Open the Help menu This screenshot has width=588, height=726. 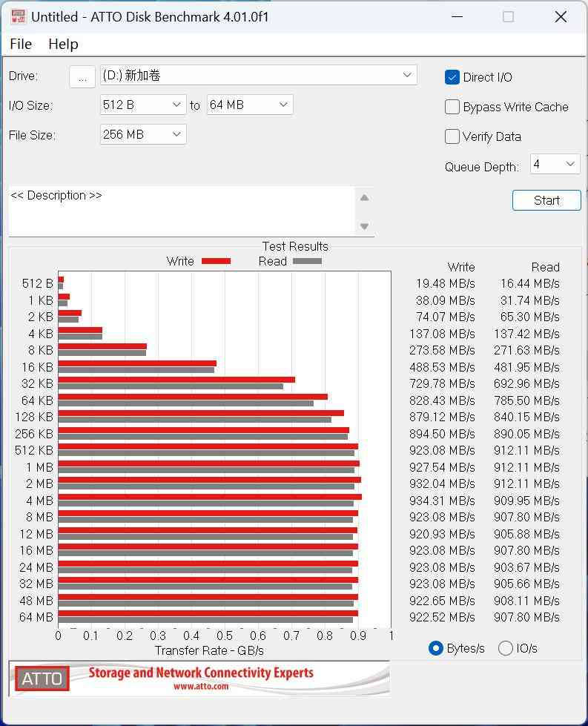point(63,44)
